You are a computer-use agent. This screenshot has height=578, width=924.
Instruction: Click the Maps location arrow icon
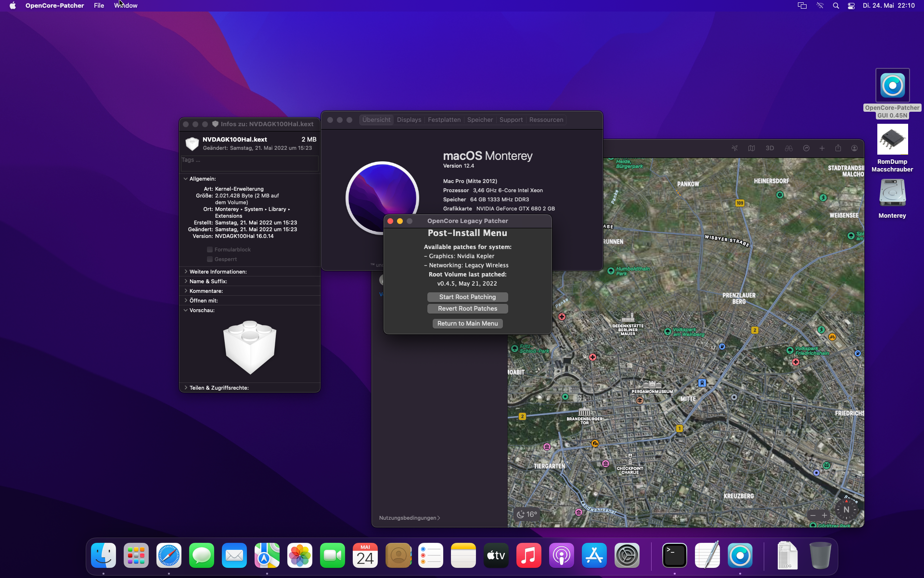pyautogui.click(x=734, y=148)
